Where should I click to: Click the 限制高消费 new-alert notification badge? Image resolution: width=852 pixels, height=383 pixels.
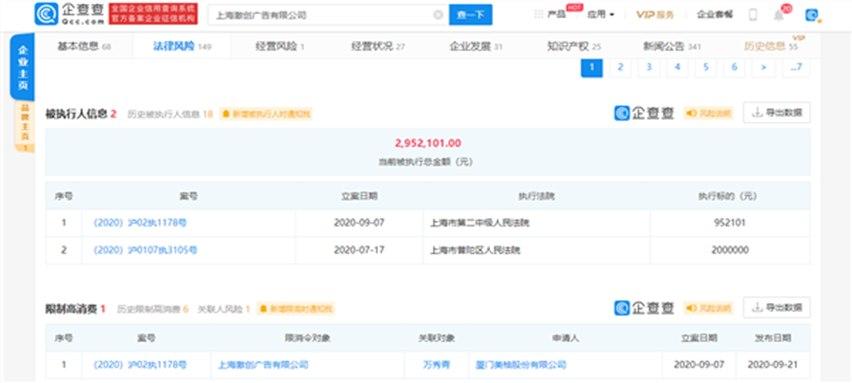296,309
